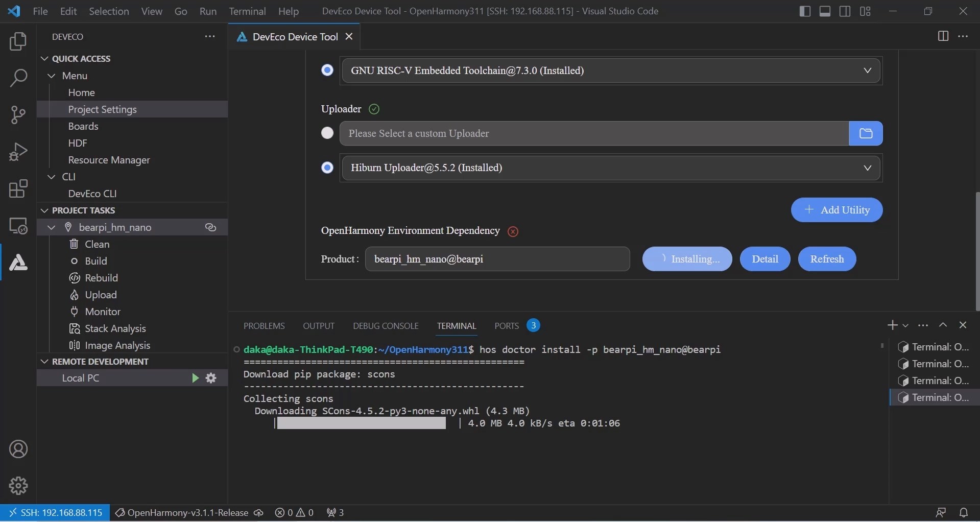Collapse the REMOTE DEVELOPMENT section

44,362
